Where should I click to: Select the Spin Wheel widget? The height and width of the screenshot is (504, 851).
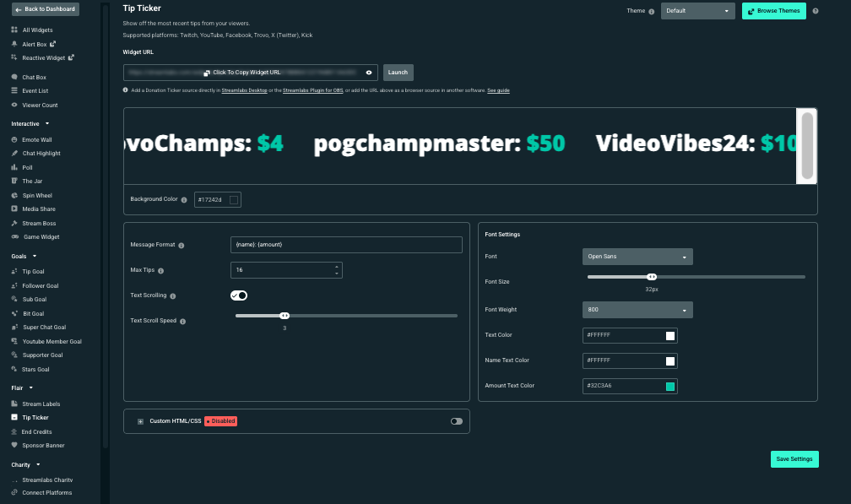36,195
